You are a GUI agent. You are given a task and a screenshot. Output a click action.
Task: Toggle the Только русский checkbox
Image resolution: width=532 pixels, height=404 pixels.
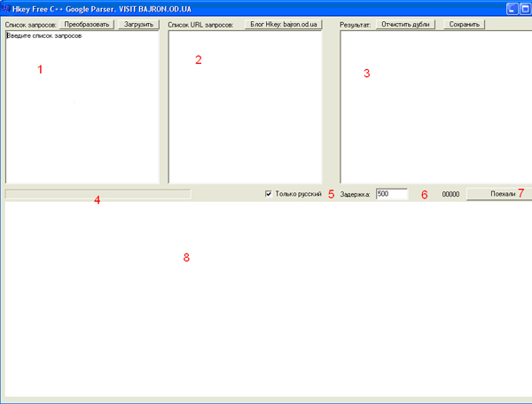point(269,193)
